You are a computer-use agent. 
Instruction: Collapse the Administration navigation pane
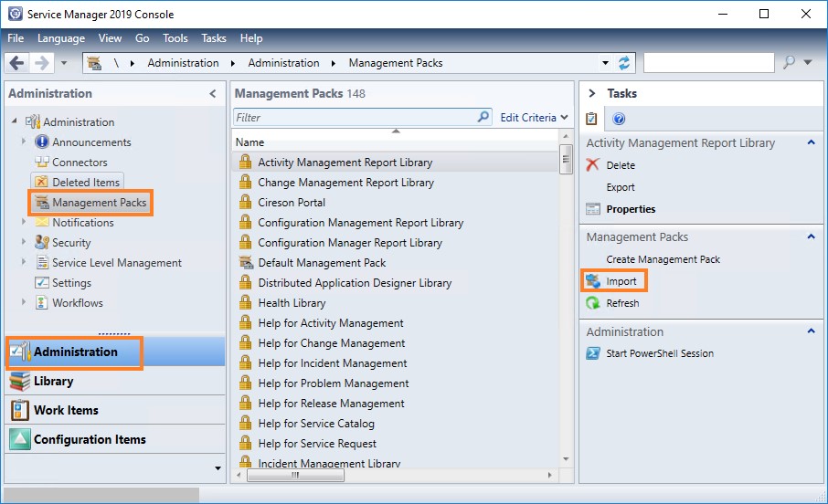213,93
